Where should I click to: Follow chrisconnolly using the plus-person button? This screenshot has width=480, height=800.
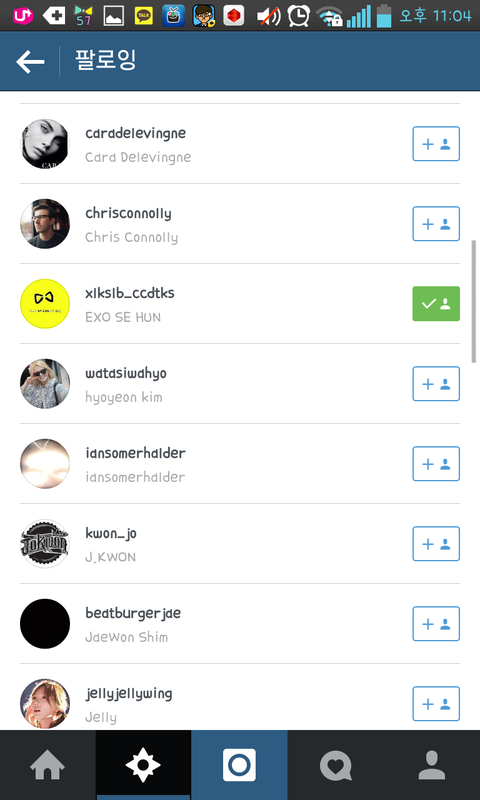[436, 224]
